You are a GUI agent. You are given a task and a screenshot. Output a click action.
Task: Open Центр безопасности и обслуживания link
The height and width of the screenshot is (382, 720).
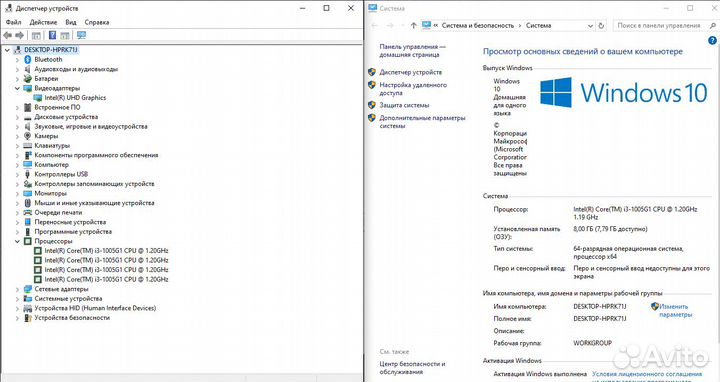tap(412, 368)
